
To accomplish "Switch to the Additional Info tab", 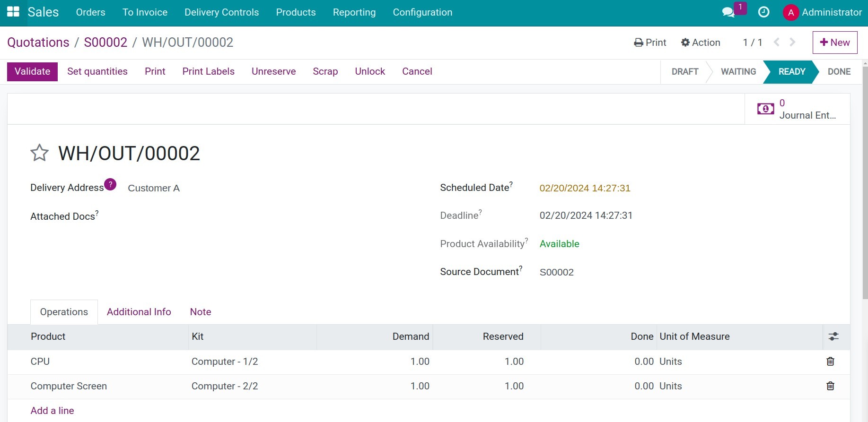I will pos(139,312).
